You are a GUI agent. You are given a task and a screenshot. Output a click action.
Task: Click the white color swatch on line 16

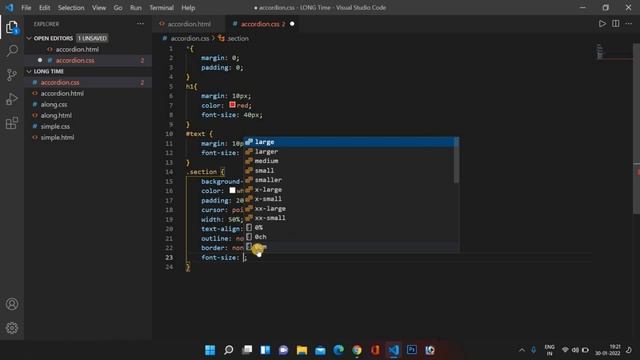click(x=232, y=190)
